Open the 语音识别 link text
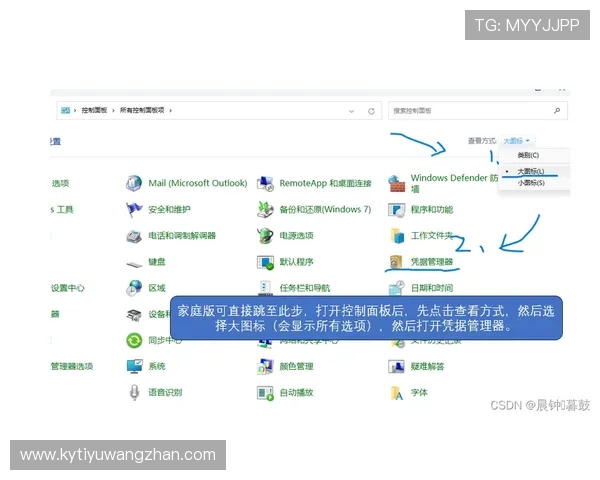The height and width of the screenshot is (480, 600). tap(165, 392)
